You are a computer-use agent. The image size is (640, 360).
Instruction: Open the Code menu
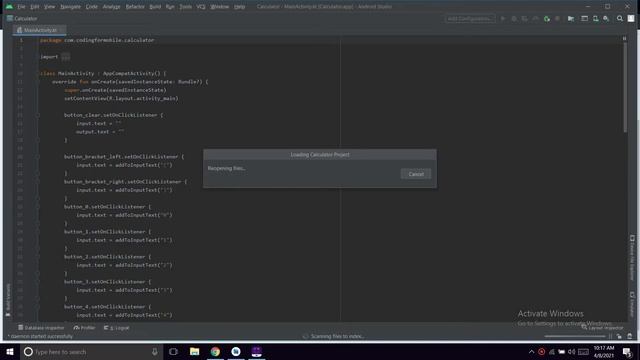click(x=91, y=7)
